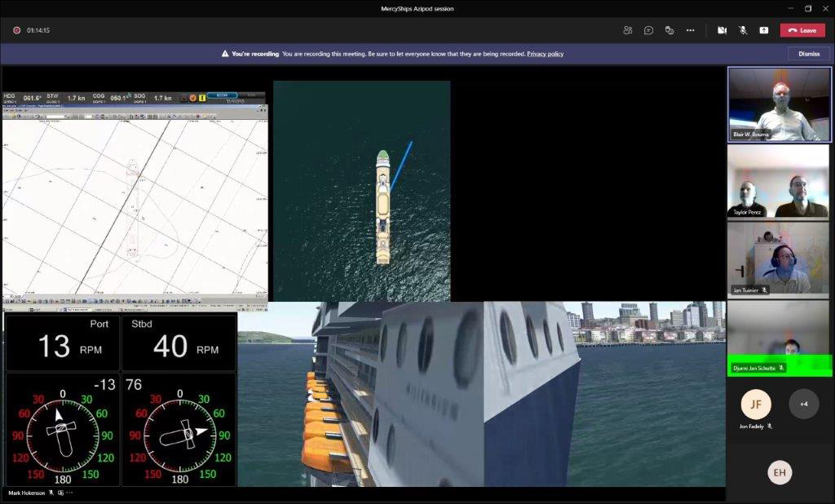Click the Stbd azipod angle dial

179,436
